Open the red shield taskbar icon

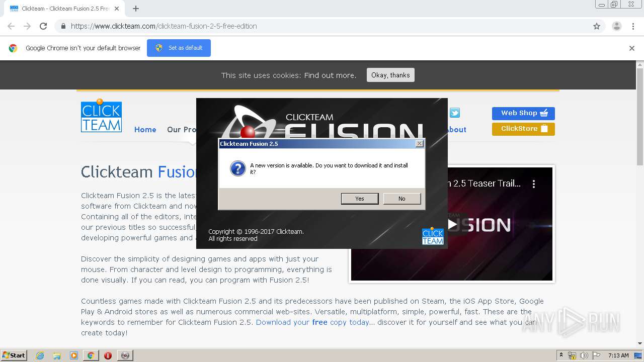108,355
